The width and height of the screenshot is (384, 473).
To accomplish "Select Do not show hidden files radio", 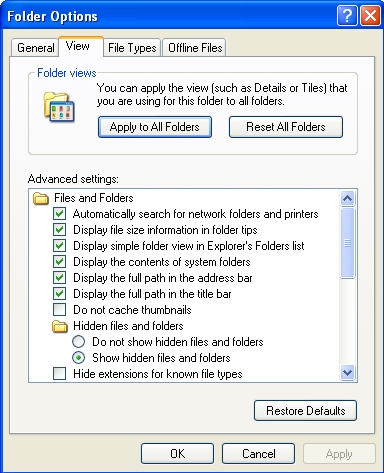I will point(78,342).
